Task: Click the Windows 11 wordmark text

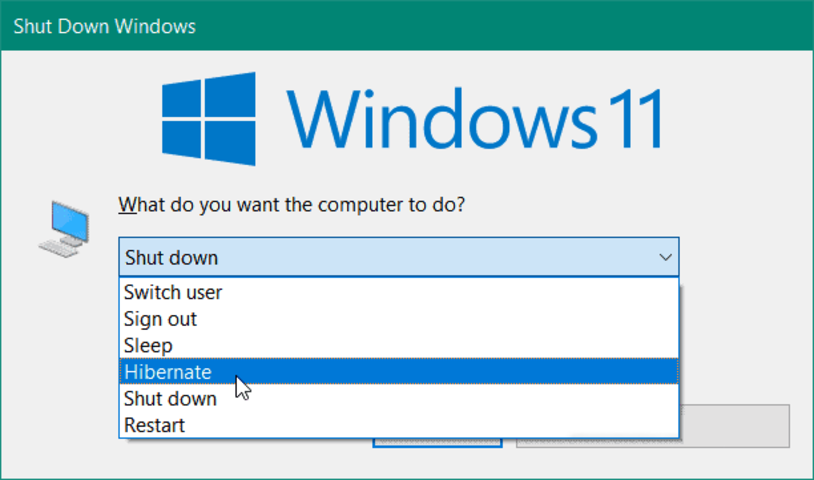Action: point(475,119)
